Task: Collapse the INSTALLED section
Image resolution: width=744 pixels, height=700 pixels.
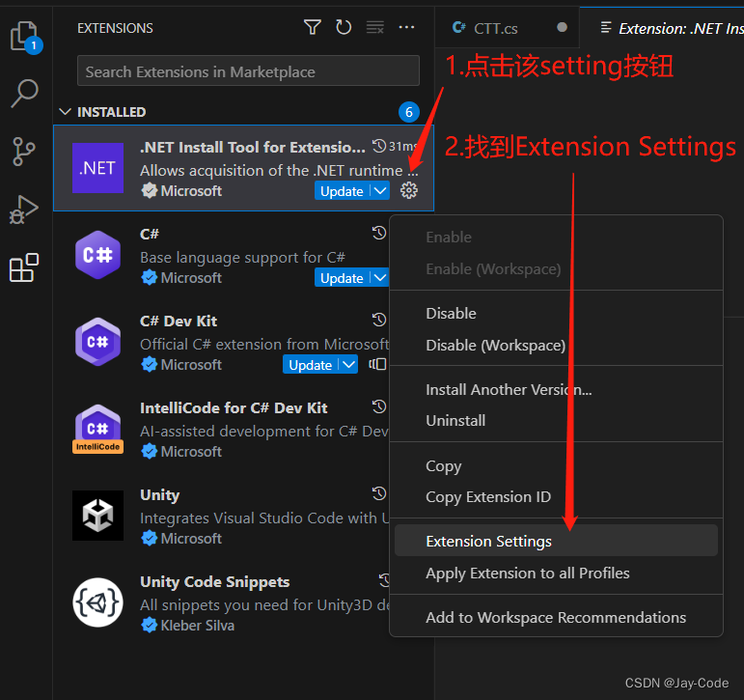Action: (65, 112)
